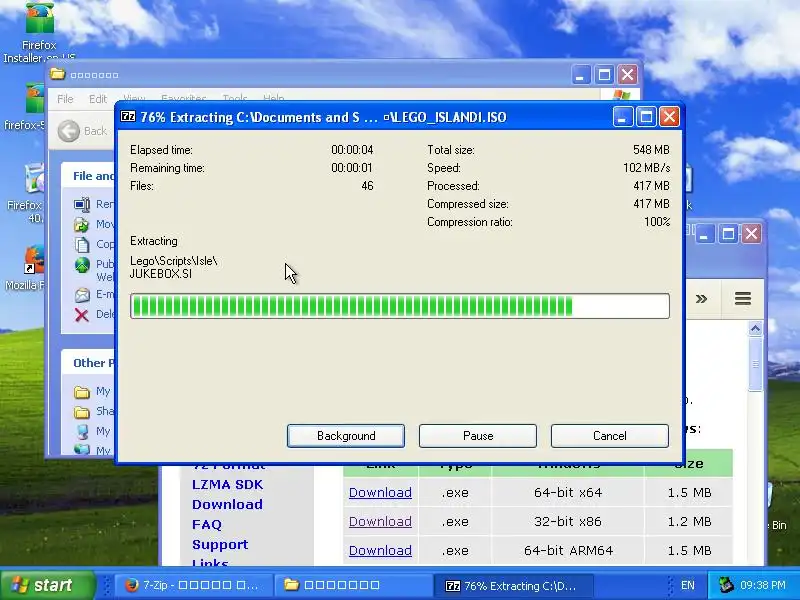Click the JUKEBOX.SI file name text
Viewport: 800px width, 600px height.
[161, 274]
